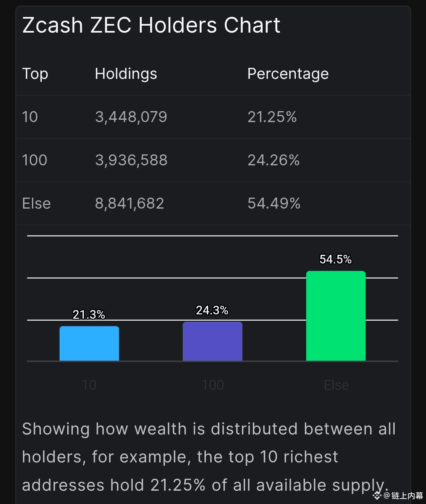
Task: Click the Else row label in table
Action: coord(36,204)
